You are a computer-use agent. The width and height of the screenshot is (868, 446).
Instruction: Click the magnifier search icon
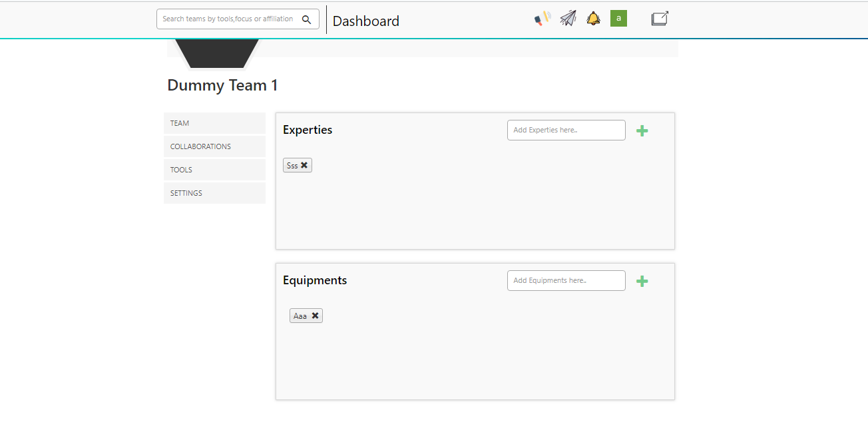(x=306, y=19)
